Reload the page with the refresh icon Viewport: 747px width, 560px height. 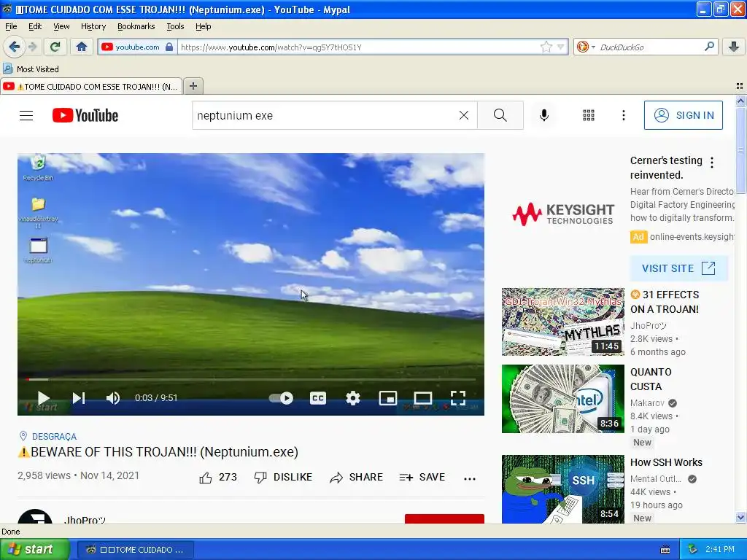coord(55,47)
